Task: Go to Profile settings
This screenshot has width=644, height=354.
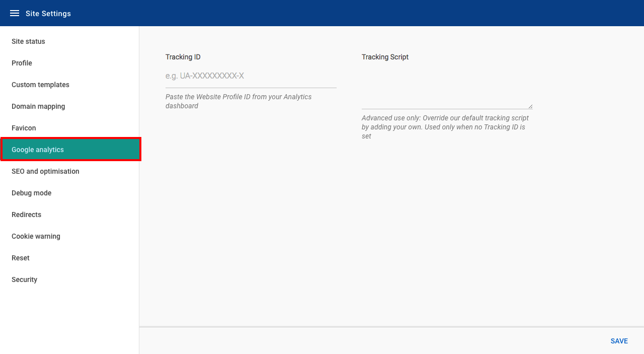Action: coord(69,63)
